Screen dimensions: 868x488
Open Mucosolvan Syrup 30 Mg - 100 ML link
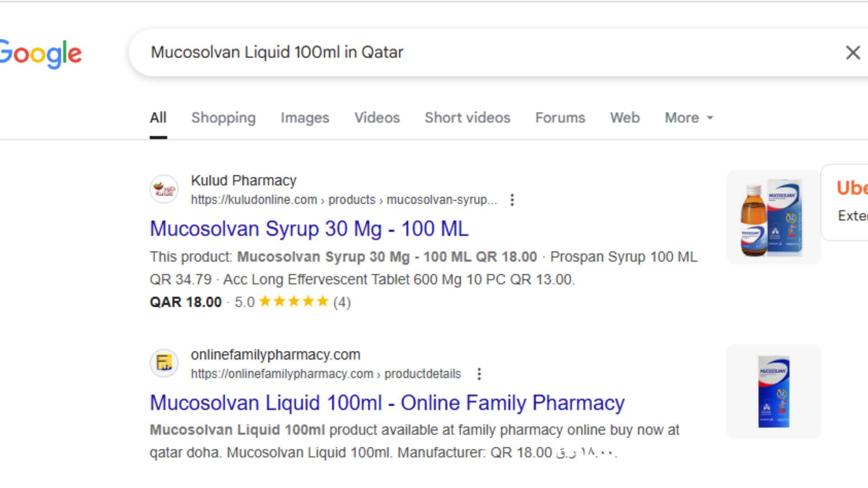(x=309, y=229)
